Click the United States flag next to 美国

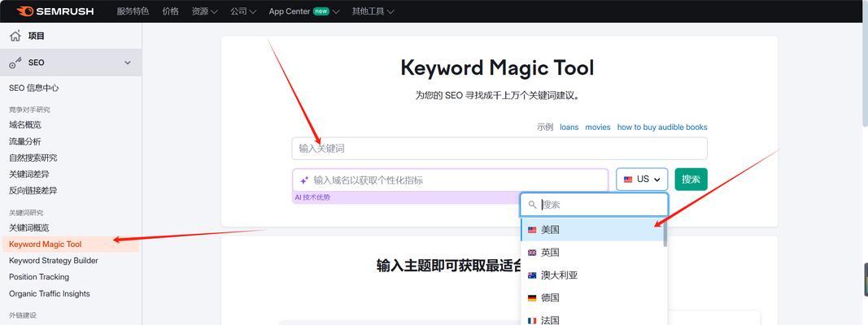tap(532, 230)
